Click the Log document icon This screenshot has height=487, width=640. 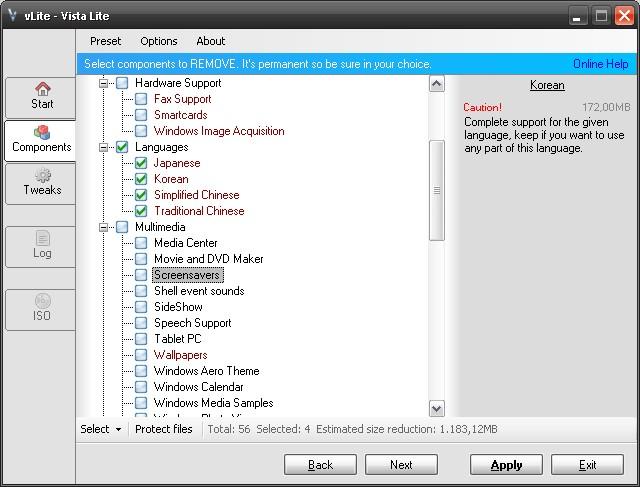[x=42, y=238]
